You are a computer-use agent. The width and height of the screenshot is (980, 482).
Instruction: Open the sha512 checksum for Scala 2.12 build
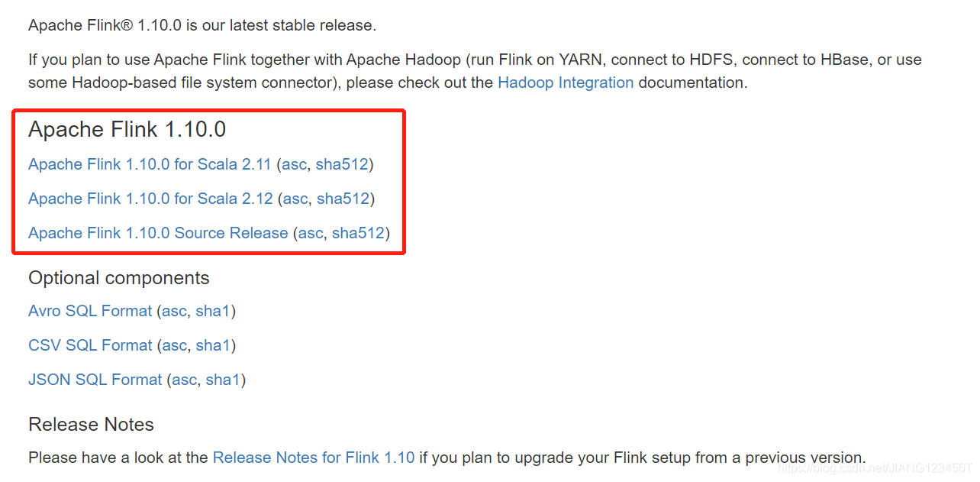(342, 199)
